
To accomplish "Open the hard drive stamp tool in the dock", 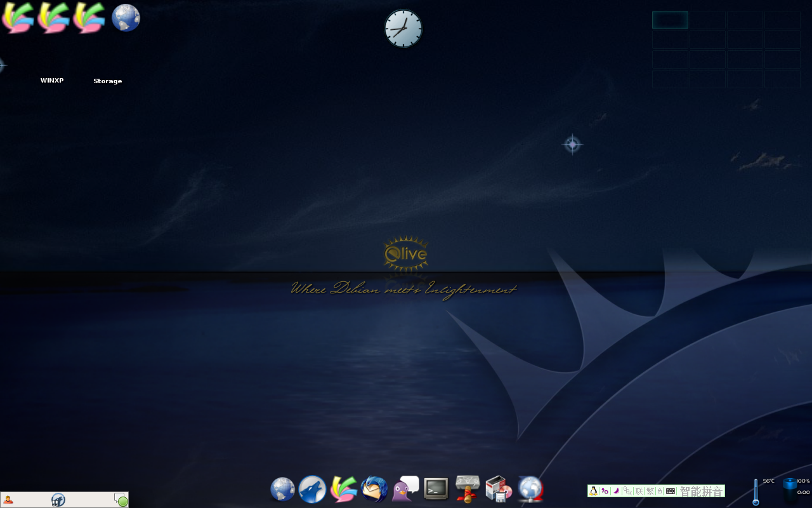I will tap(468, 489).
